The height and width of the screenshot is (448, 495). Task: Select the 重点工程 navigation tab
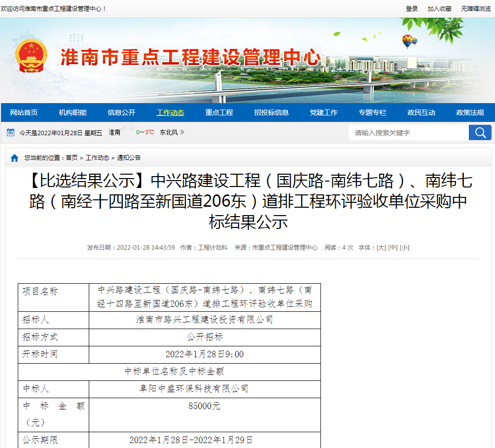pos(219,112)
